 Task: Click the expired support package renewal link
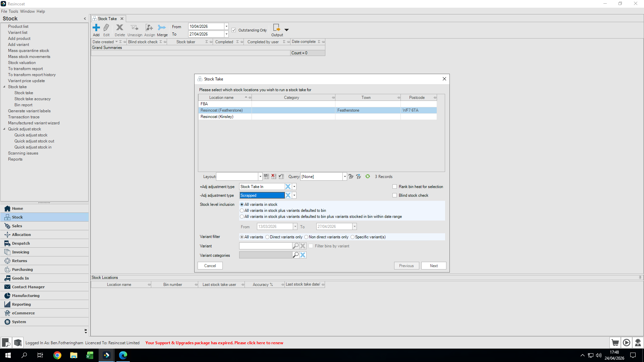214,343
